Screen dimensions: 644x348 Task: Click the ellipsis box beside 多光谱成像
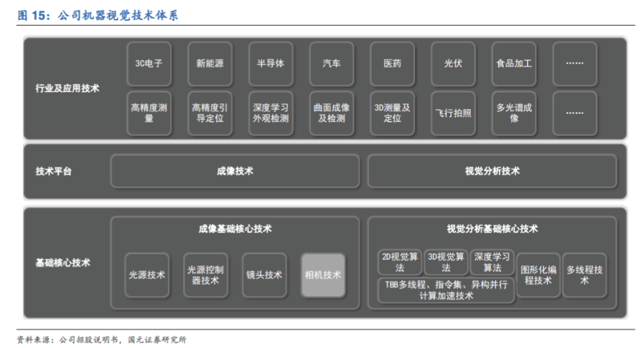click(575, 113)
